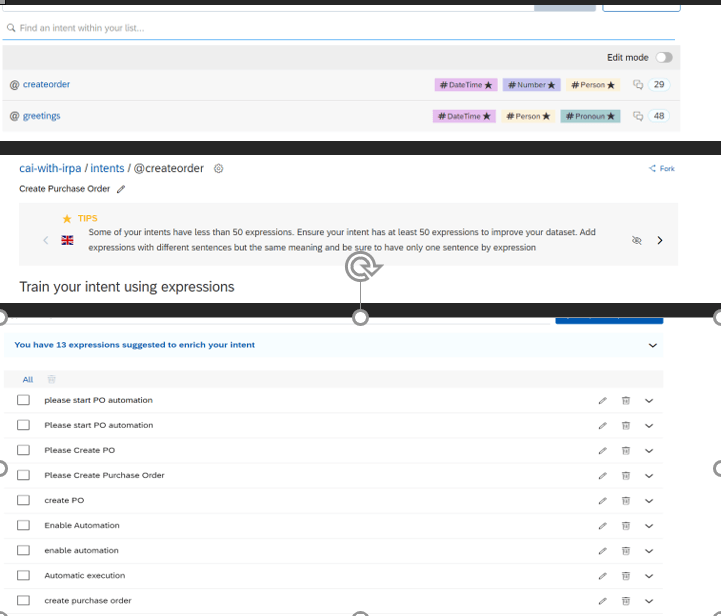The image size is (721, 616).
Task: Check box for lowercase 'enable automation'
Action: pos(23,550)
